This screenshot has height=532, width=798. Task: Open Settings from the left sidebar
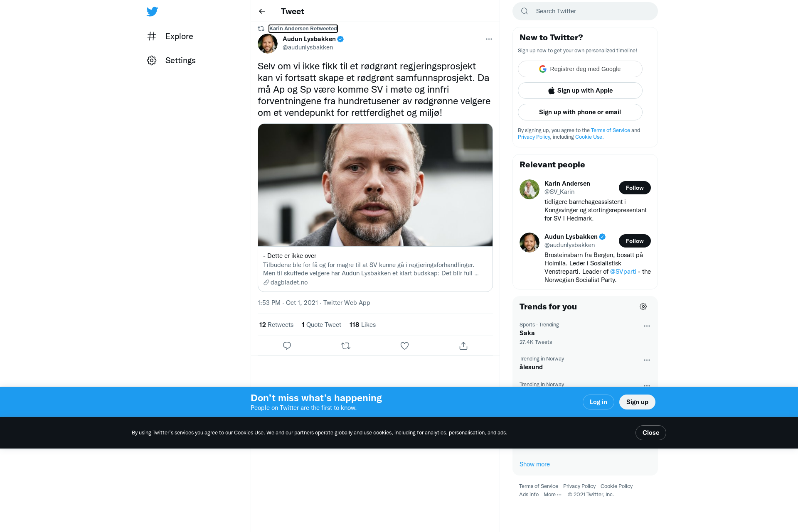coord(171,60)
